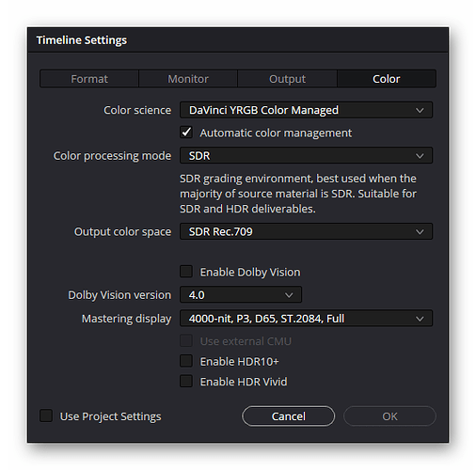Click the Mastering display chevron arrow

pyautogui.click(x=420, y=319)
